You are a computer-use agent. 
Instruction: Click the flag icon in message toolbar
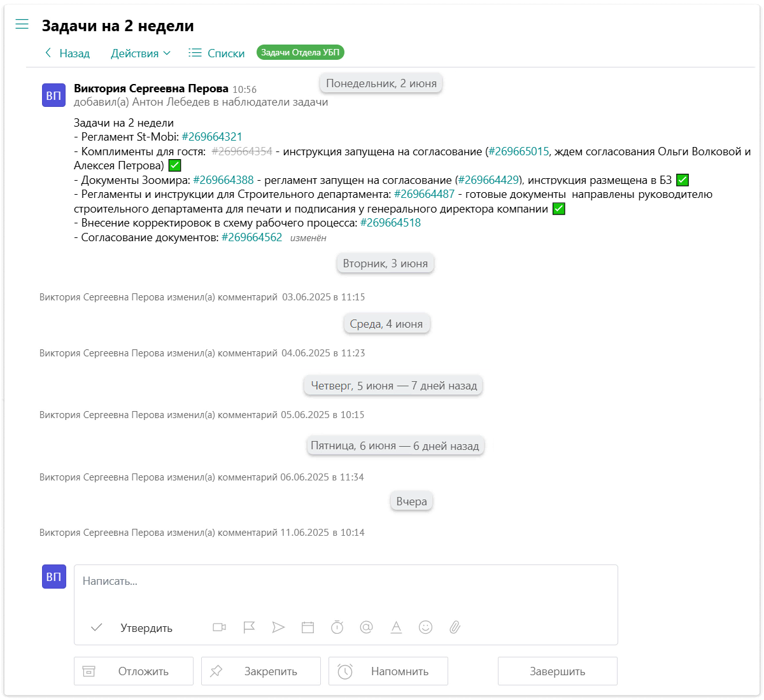click(249, 627)
